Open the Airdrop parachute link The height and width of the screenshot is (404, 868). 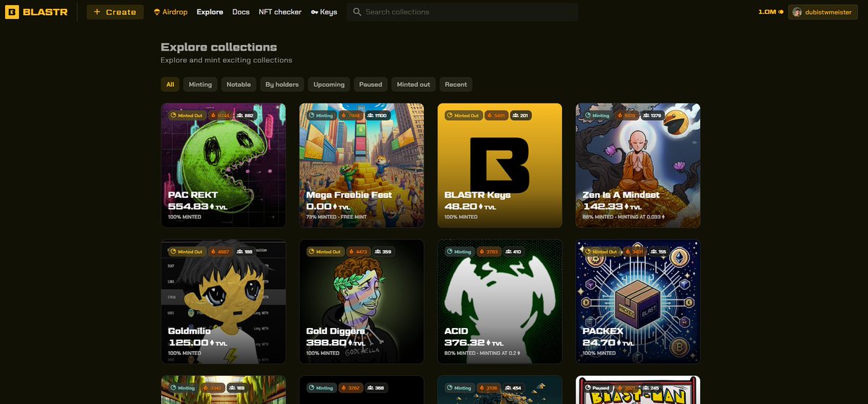pyautogui.click(x=171, y=12)
